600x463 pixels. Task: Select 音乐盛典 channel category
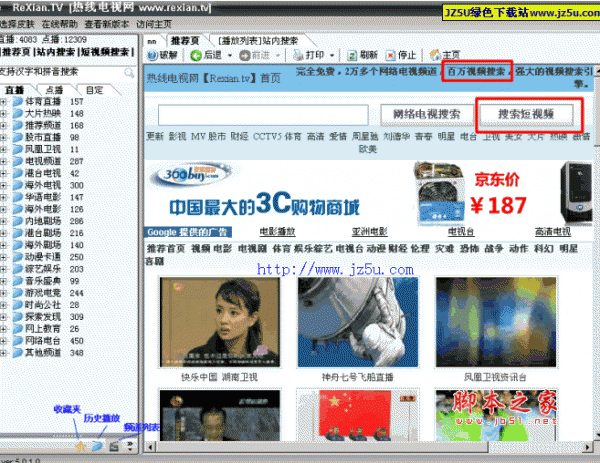pyautogui.click(x=43, y=281)
